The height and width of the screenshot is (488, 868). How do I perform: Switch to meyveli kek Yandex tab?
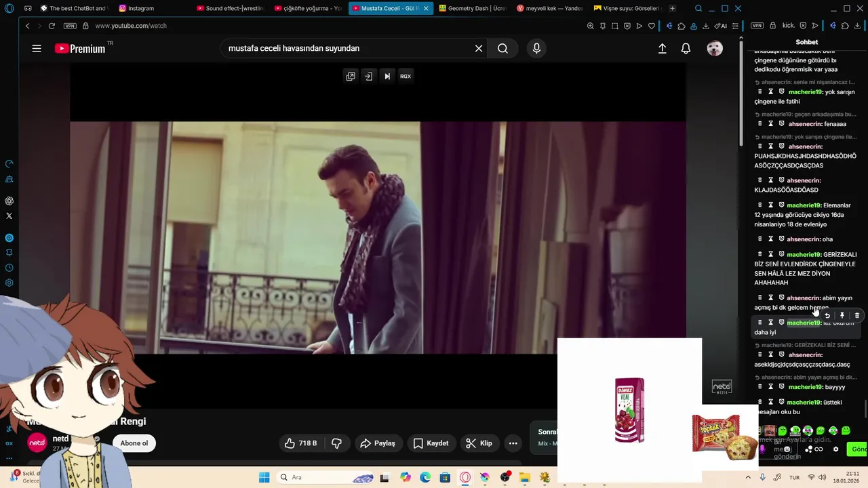(550, 8)
